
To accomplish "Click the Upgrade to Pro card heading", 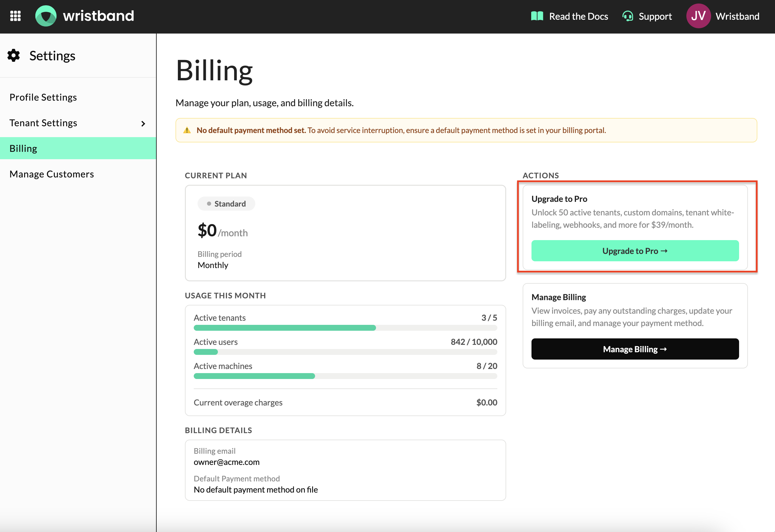I will point(559,199).
